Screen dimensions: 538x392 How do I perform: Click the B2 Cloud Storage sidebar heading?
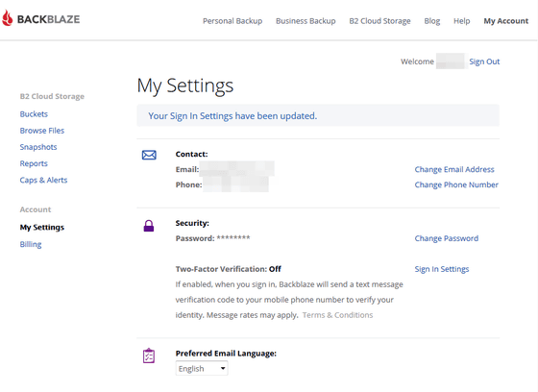click(52, 96)
